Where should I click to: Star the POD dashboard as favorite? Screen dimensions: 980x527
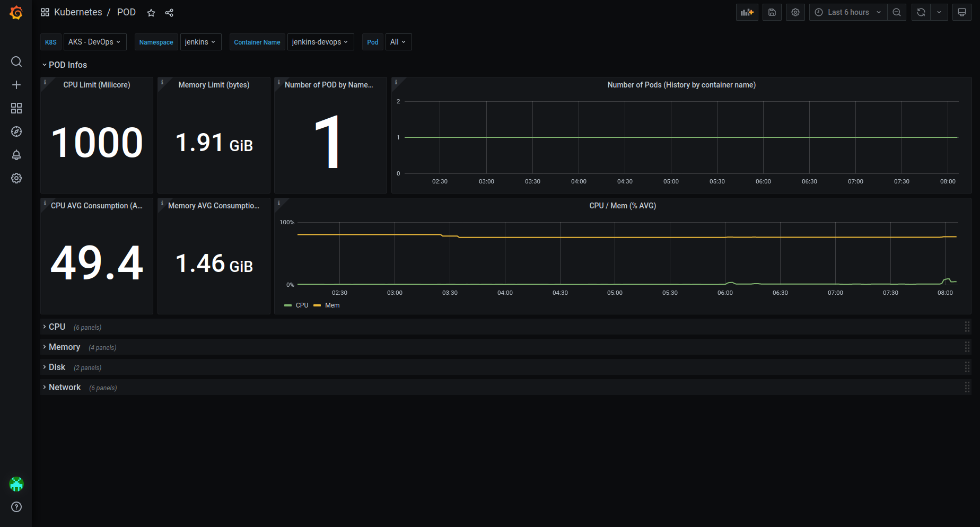[151, 13]
